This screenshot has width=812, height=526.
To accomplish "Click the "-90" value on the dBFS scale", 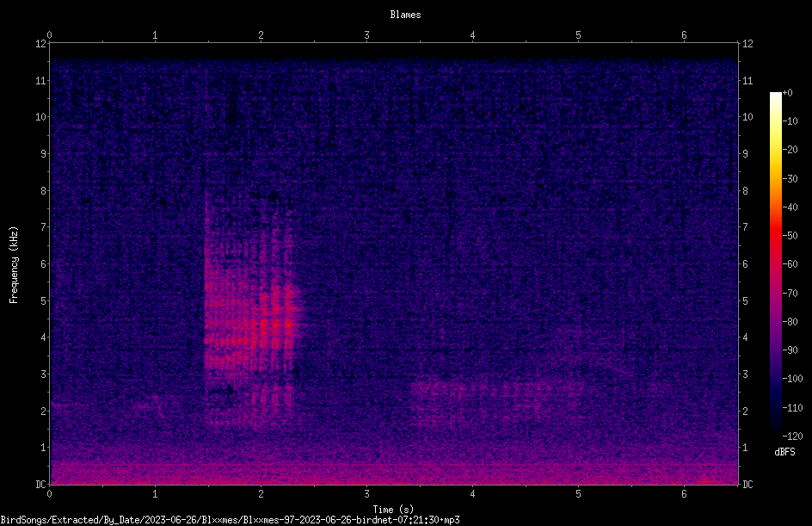I will pos(790,350).
